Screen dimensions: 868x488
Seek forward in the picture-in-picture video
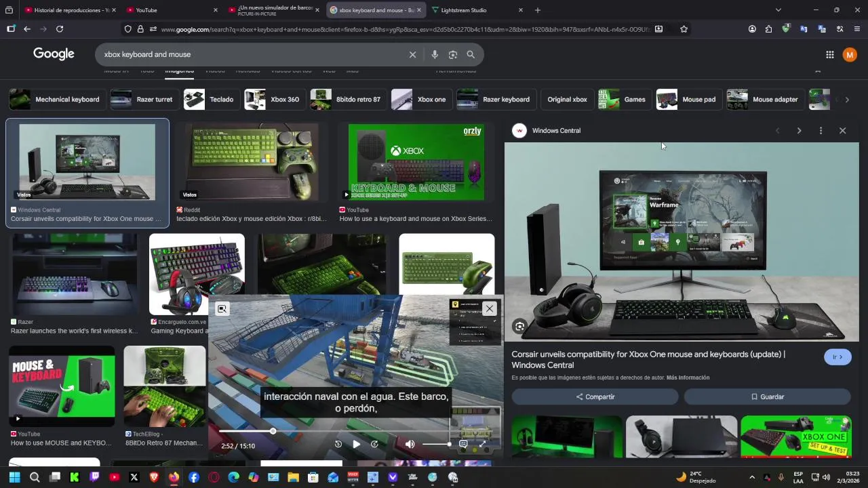[x=374, y=444]
